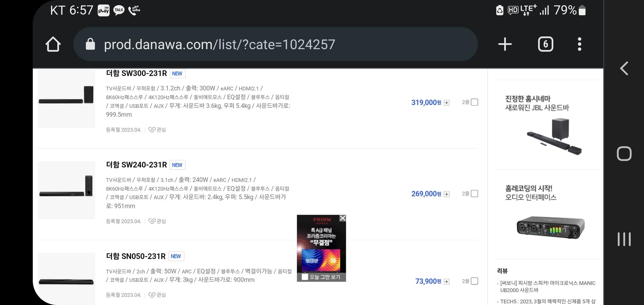Open the SN050-231R soundbar thumbnail
This screenshot has width=644, height=305.
(x=66, y=279)
